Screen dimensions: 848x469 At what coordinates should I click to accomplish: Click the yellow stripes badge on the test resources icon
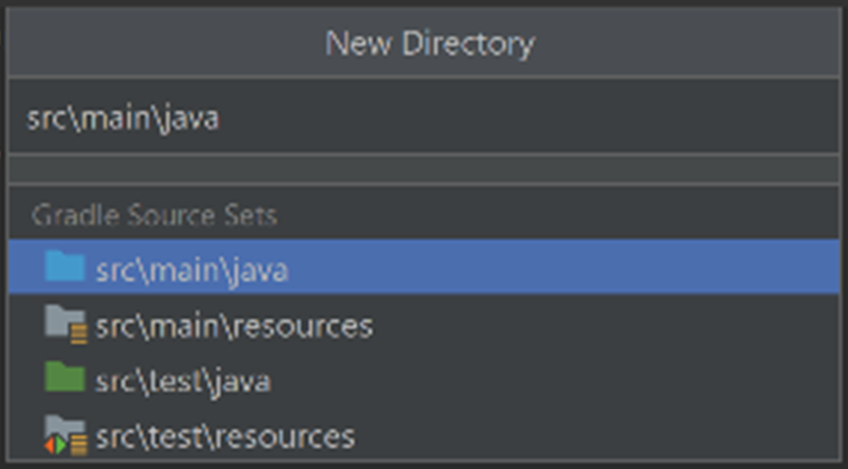[79, 446]
